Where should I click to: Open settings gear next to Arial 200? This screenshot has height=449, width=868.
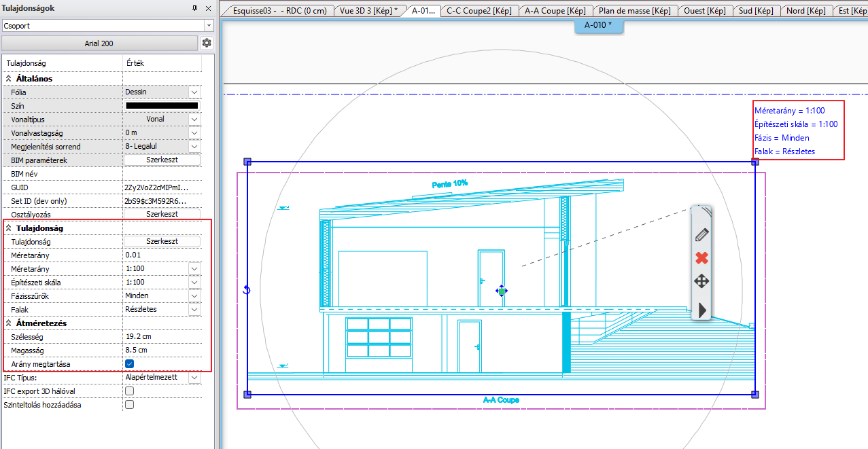(x=207, y=43)
